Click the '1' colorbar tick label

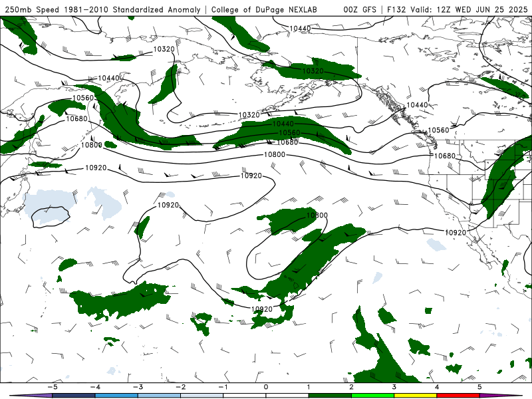coord(309,387)
